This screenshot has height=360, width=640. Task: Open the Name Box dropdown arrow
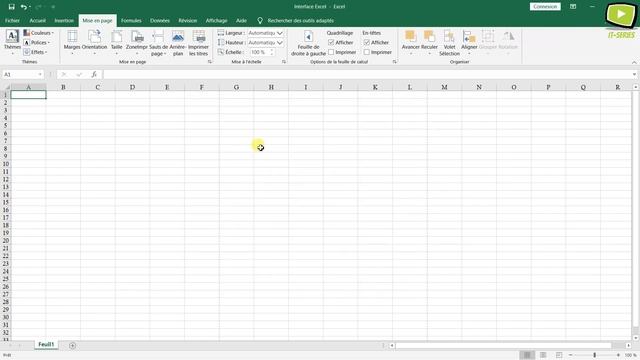point(40,74)
